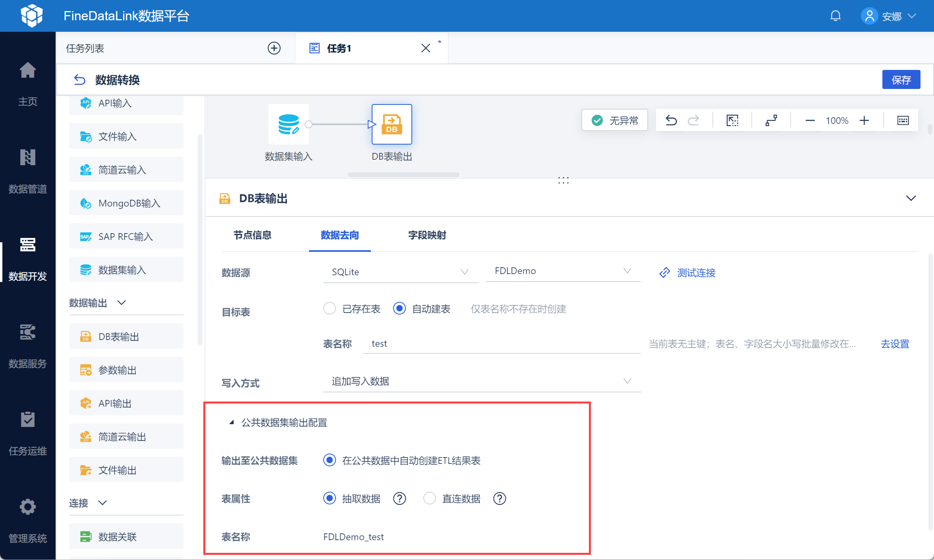934x560 pixels.
Task: Select the 已存在表 radio option
Action: click(x=330, y=309)
